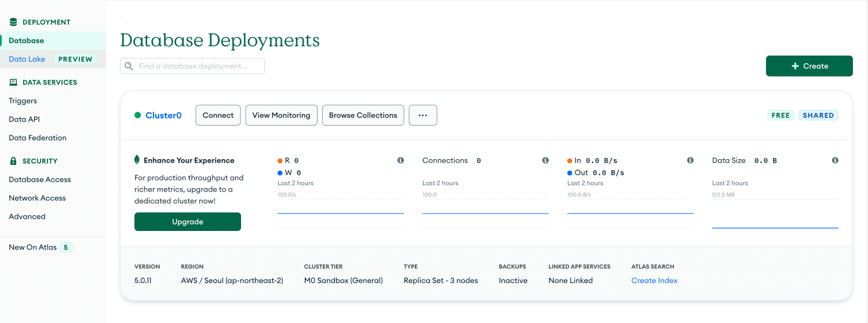Open info icon for Connections chart
This screenshot has width=868, height=323.
click(545, 160)
